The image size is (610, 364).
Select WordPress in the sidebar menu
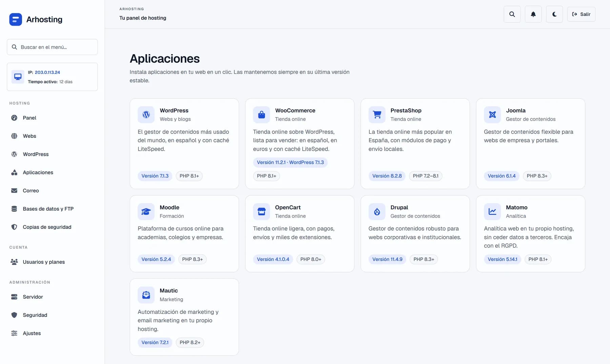coord(52,154)
